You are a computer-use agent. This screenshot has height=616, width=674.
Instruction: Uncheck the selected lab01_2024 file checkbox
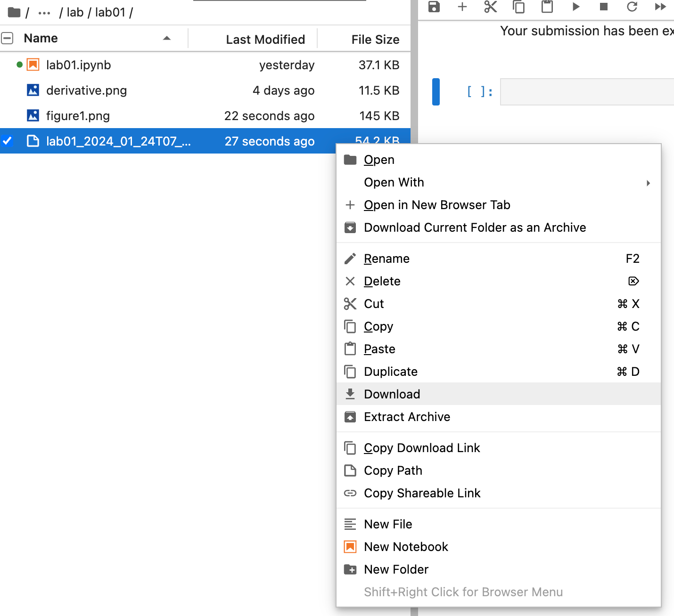coord(7,141)
